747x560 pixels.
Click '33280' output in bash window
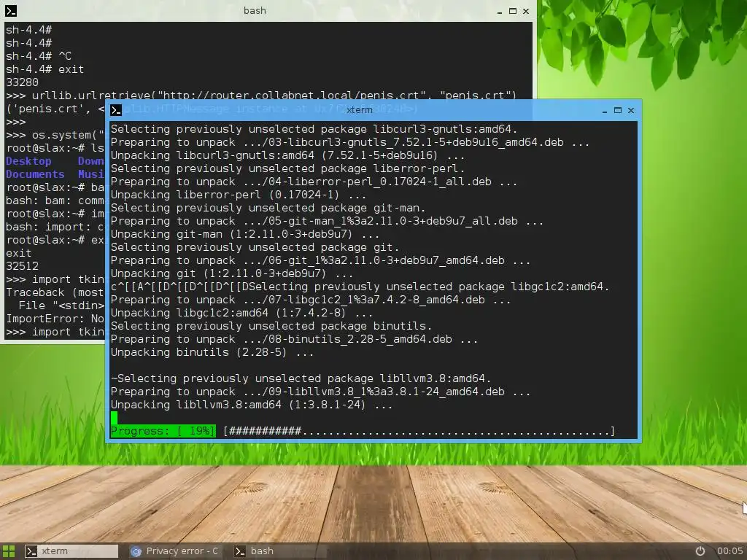pos(22,82)
